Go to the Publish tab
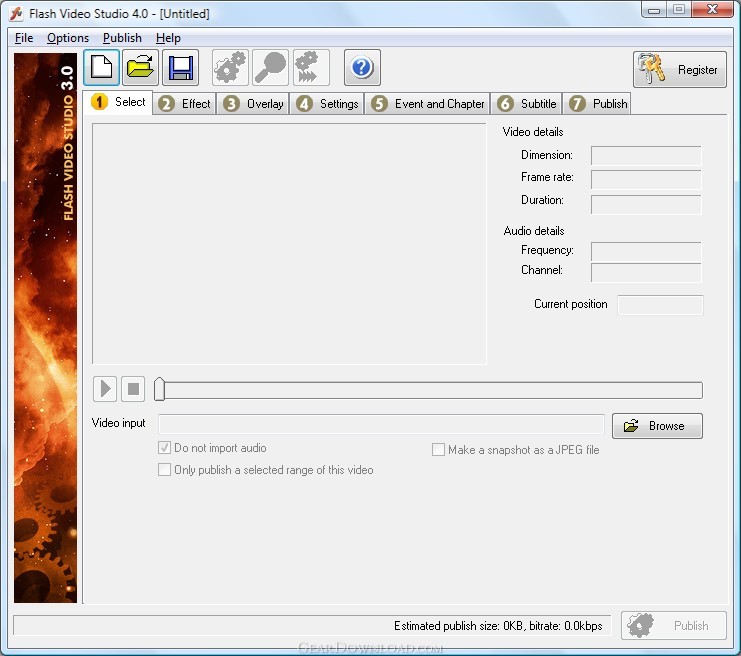 coord(597,104)
